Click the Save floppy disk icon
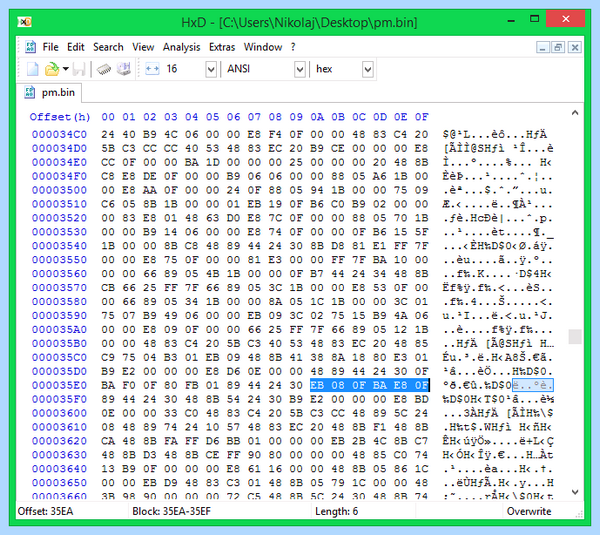 (79, 69)
